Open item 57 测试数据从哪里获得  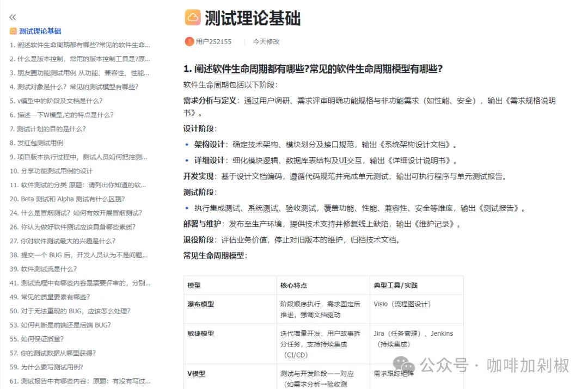(x=53, y=353)
